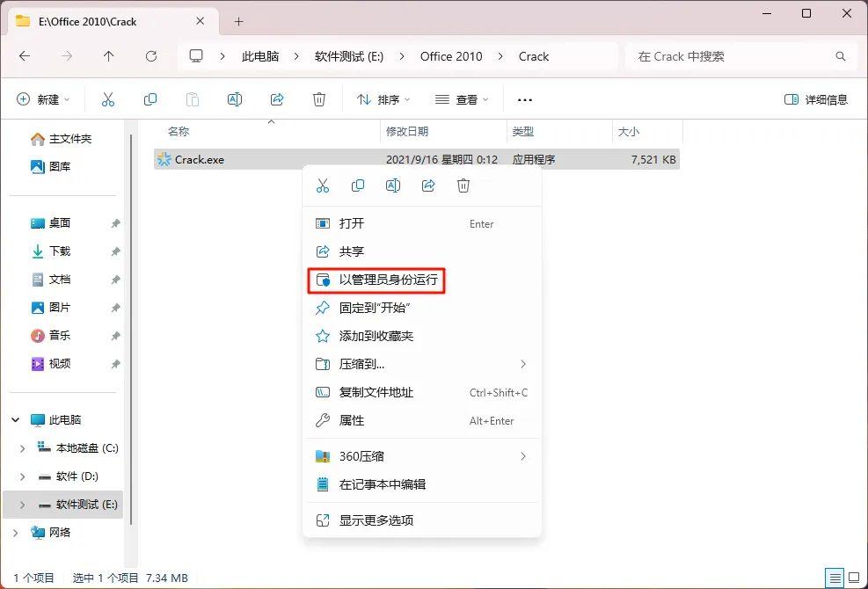Image resolution: width=868 pixels, height=589 pixels.
Task: Open the 360压缩 submenu
Action: [422, 456]
